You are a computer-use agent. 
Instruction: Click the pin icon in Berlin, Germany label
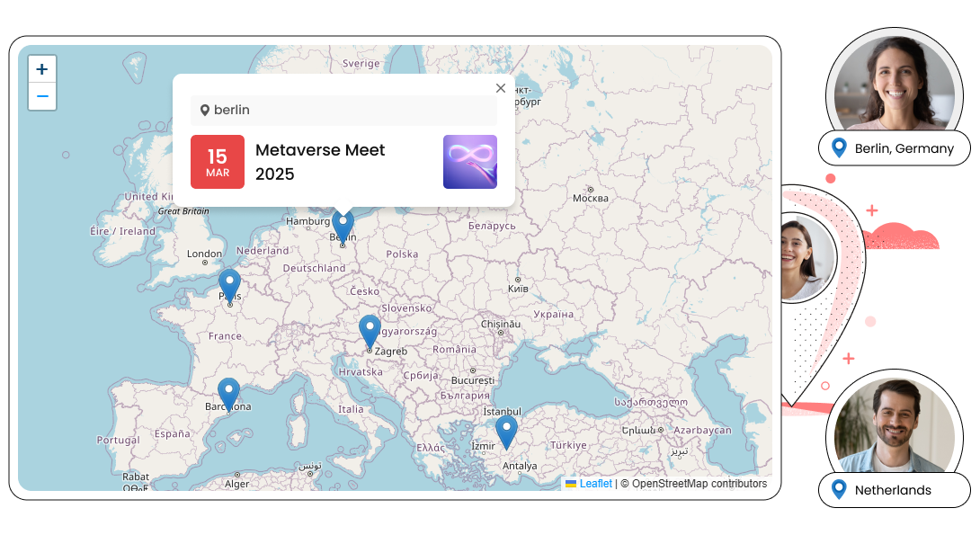pyautogui.click(x=839, y=148)
